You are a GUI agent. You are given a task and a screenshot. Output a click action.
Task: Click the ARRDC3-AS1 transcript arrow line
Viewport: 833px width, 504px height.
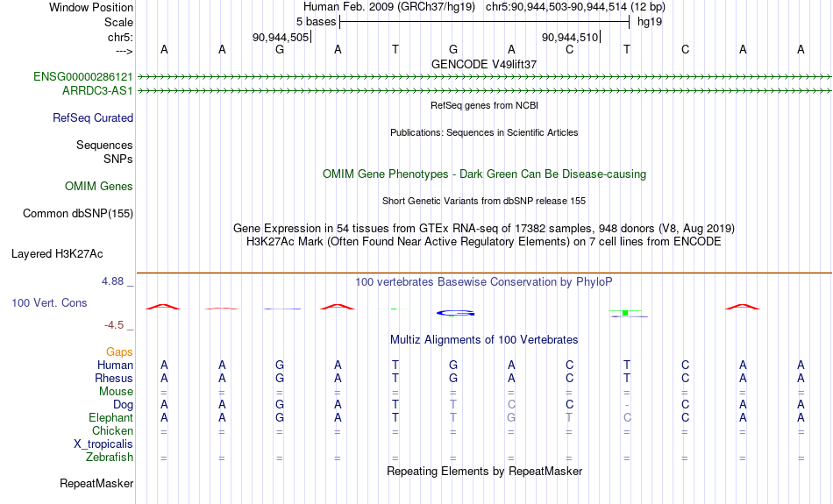coord(484,91)
